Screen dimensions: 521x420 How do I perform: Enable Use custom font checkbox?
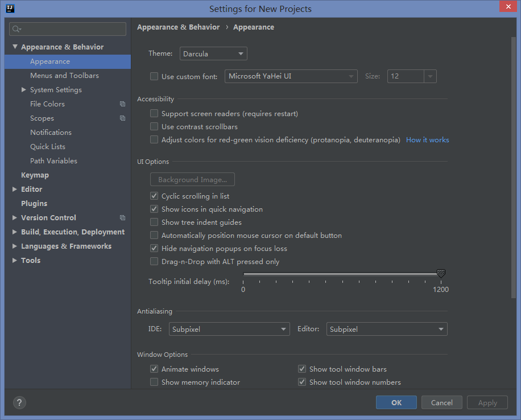pyautogui.click(x=154, y=76)
